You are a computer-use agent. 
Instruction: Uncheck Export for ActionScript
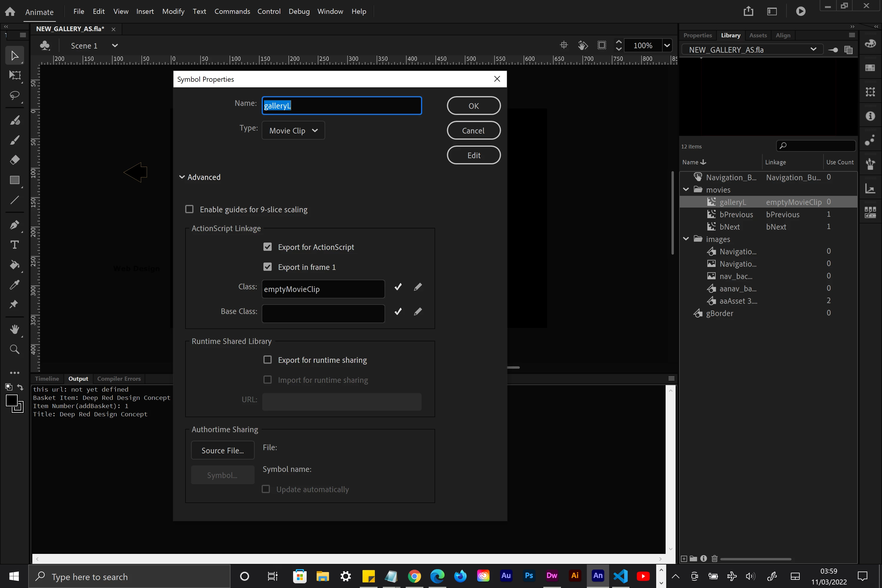(x=267, y=247)
